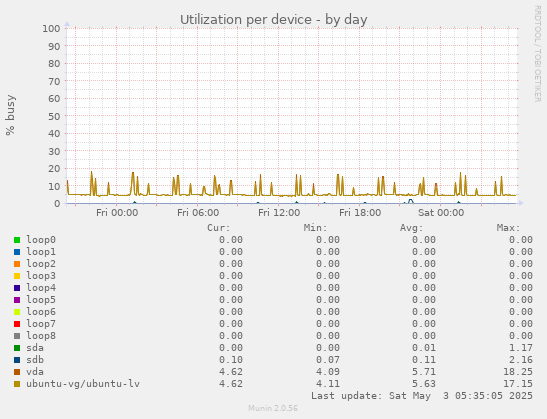This screenshot has width=547, height=419.
Task: Click ubuntu-lv max value 17.15
Action: coord(518,384)
